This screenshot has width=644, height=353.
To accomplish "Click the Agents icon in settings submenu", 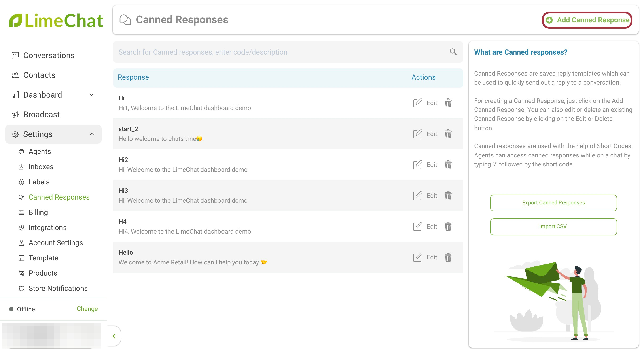I will (21, 152).
